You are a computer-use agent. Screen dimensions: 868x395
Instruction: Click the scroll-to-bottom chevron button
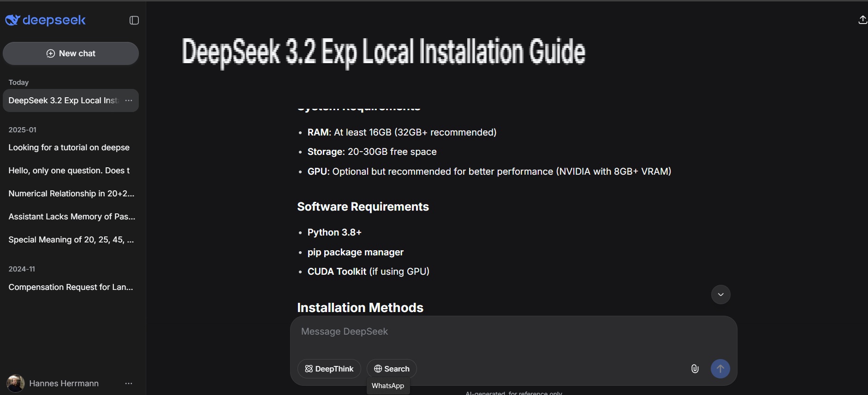click(x=720, y=295)
